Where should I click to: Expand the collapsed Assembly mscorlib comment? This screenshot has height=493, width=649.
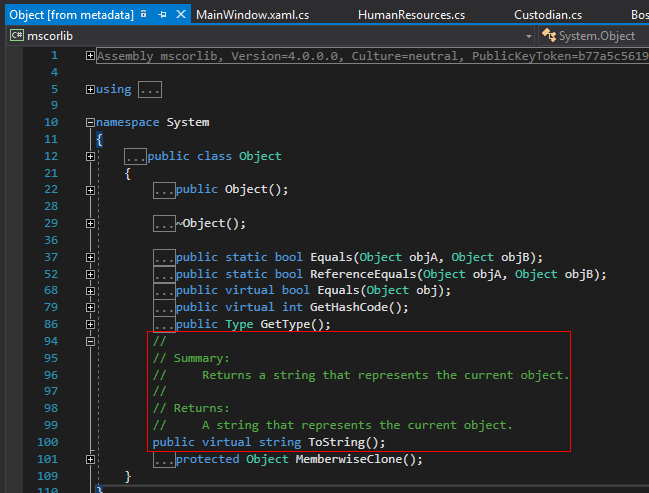coord(91,55)
